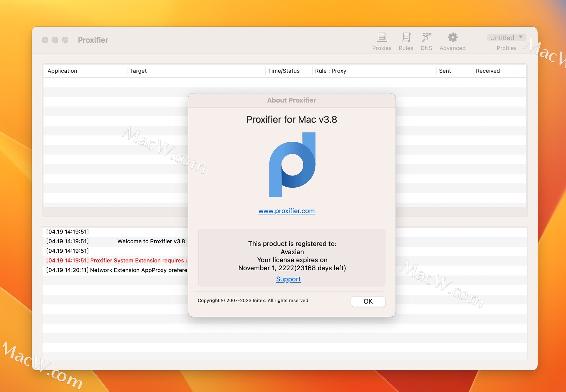Click the Sent column header
Image resolution: width=566 pixels, height=392 pixels.
pos(445,71)
